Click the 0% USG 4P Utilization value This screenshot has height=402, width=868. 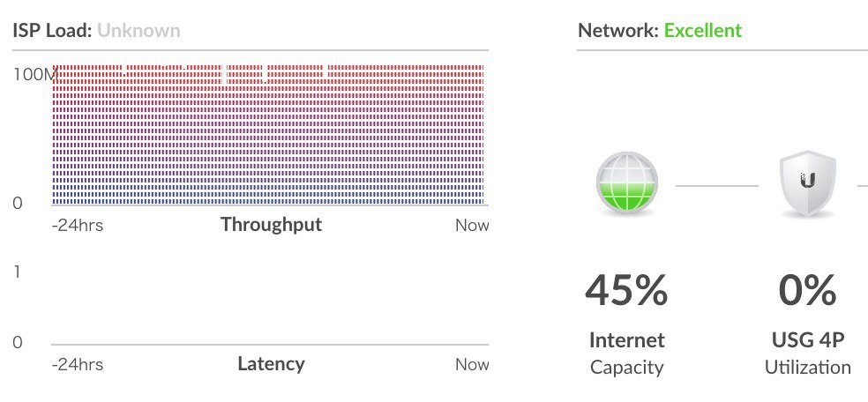click(808, 290)
